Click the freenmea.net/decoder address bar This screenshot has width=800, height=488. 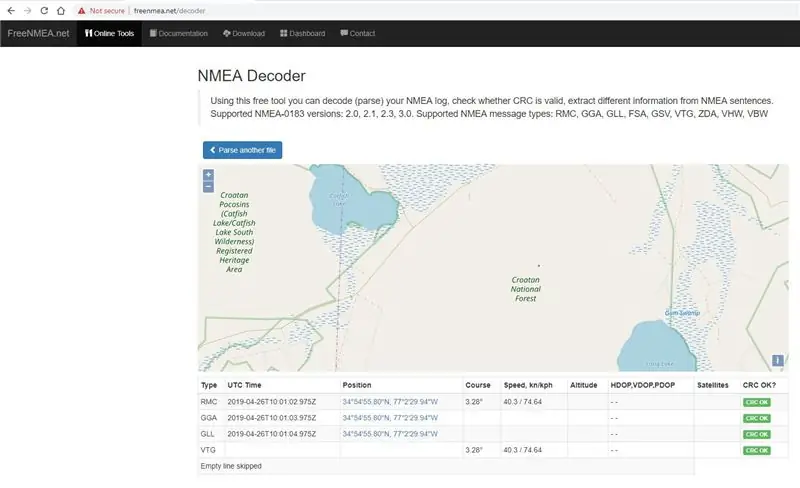pos(169,11)
